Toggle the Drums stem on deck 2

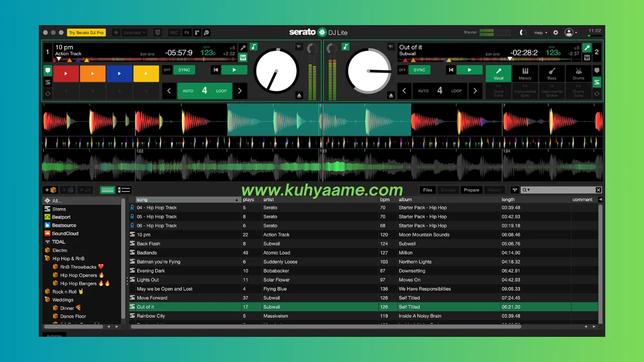579,73
